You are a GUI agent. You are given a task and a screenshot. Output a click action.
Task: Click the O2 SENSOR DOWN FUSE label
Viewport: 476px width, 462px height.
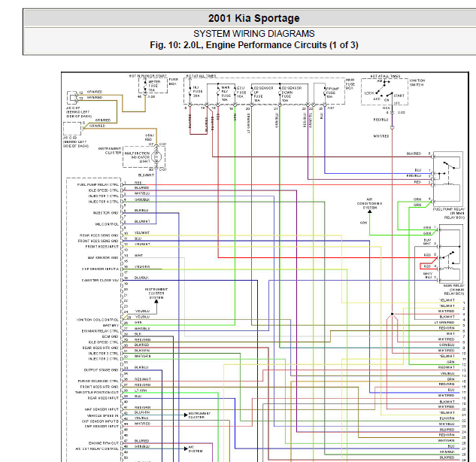tap(292, 94)
